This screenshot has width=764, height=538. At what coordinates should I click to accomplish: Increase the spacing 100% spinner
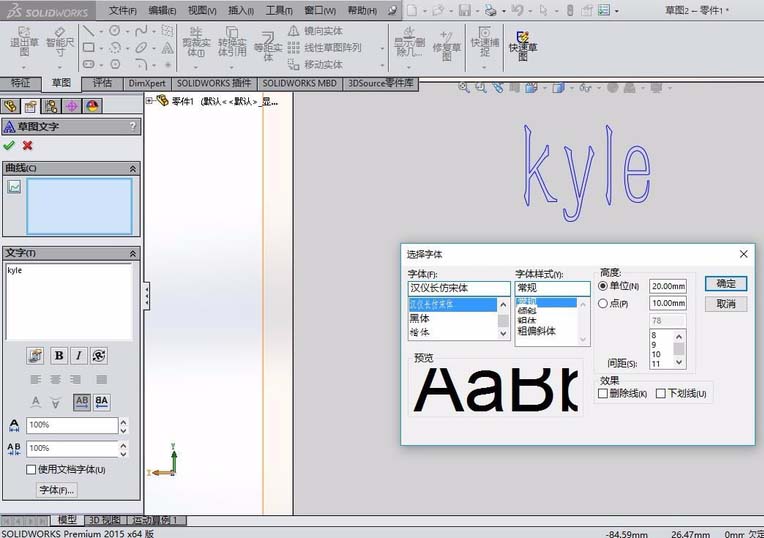123,445
